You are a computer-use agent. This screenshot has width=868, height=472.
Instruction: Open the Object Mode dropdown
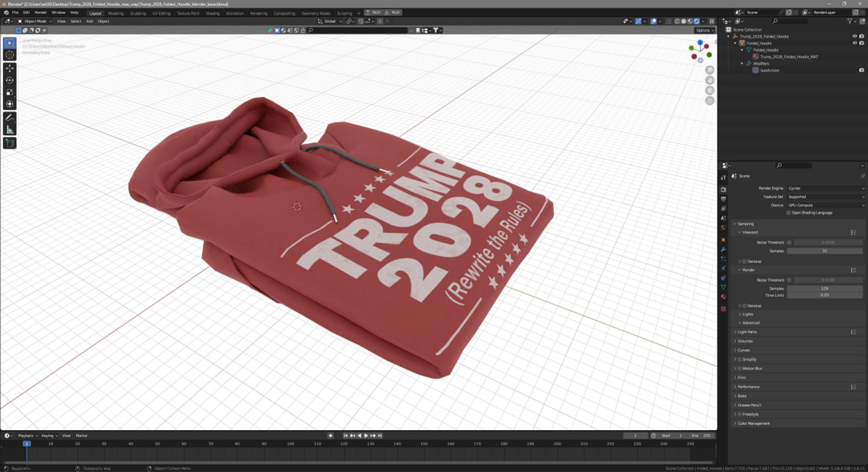[x=35, y=21]
